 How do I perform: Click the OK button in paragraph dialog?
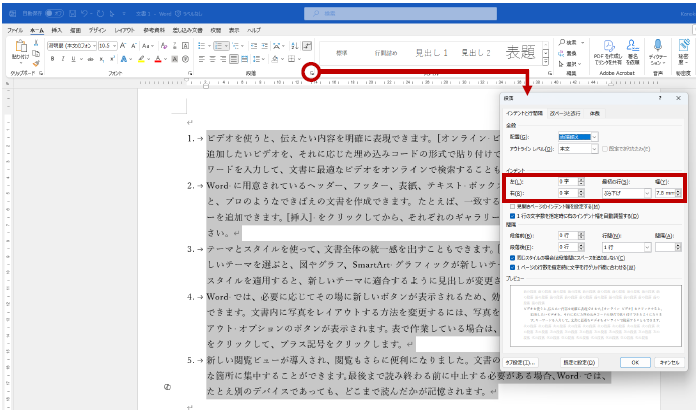[634, 362]
